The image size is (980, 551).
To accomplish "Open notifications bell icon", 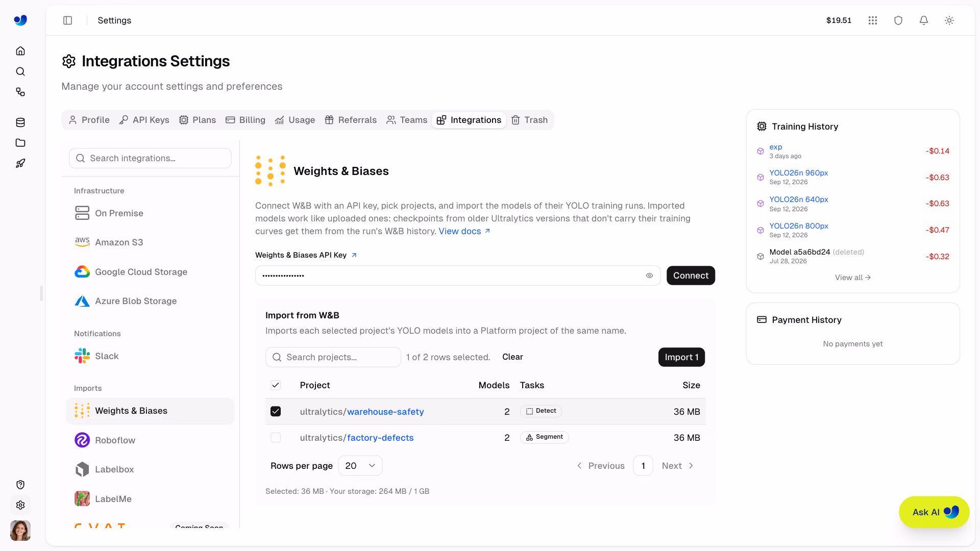I will 924,20.
